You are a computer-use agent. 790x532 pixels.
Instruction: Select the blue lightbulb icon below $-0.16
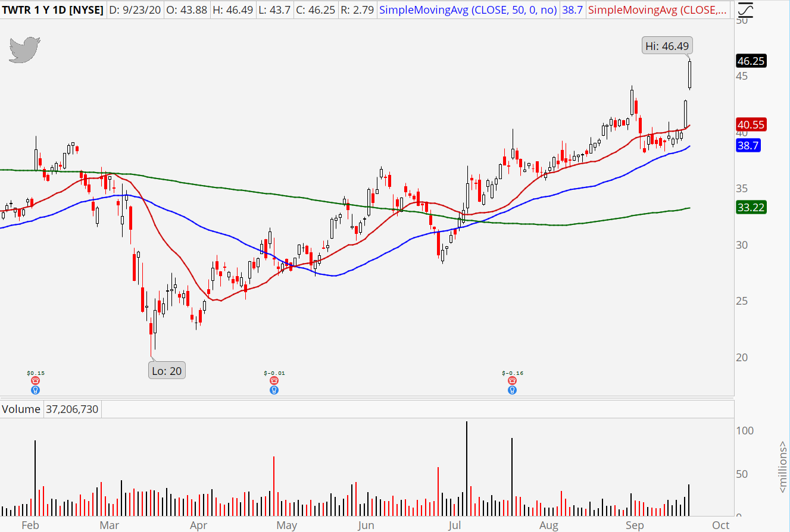click(512, 390)
